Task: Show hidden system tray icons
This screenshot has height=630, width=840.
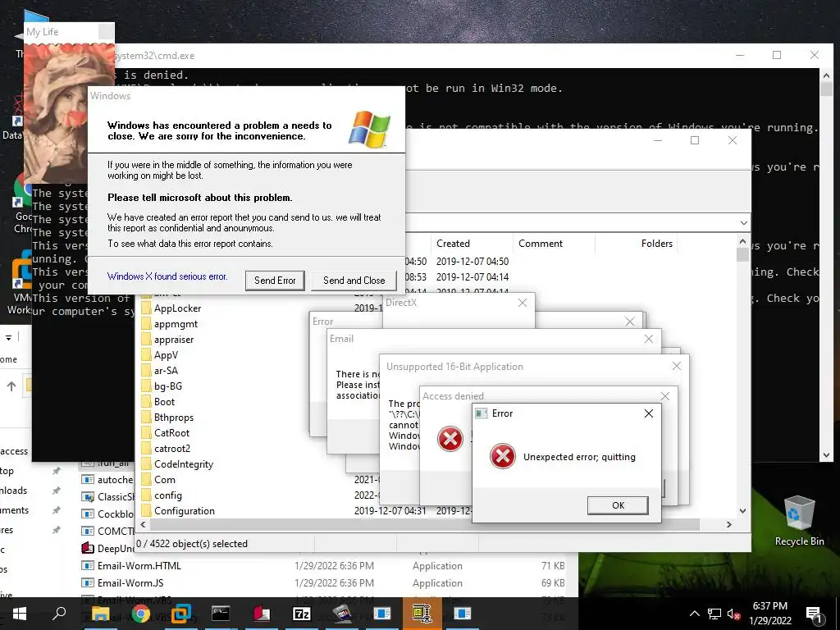Action: [x=694, y=614]
